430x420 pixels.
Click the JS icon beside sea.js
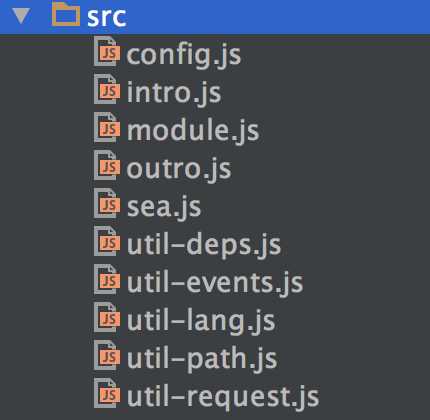pos(107,204)
